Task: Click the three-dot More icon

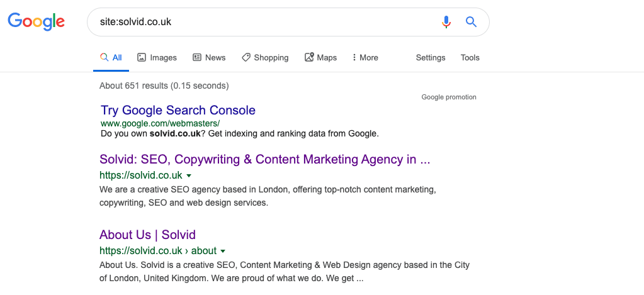Action: 354,57
